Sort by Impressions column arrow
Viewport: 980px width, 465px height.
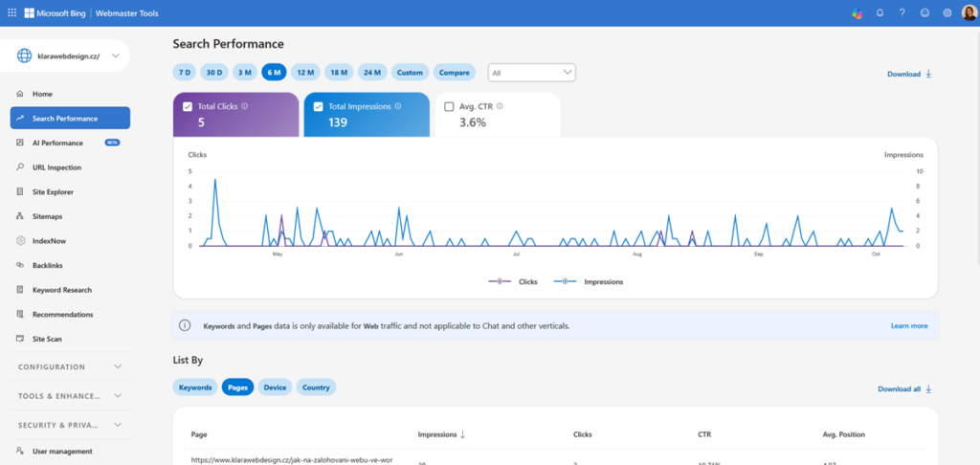point(462,434)
